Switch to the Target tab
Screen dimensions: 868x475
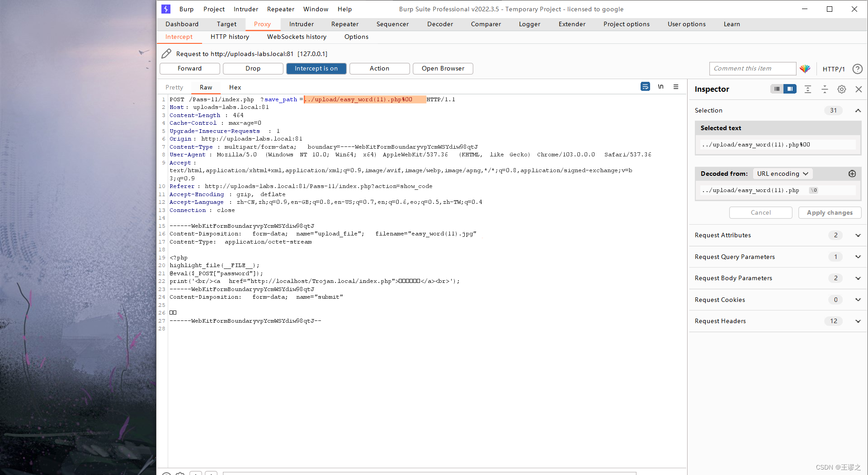coord(226,24)
